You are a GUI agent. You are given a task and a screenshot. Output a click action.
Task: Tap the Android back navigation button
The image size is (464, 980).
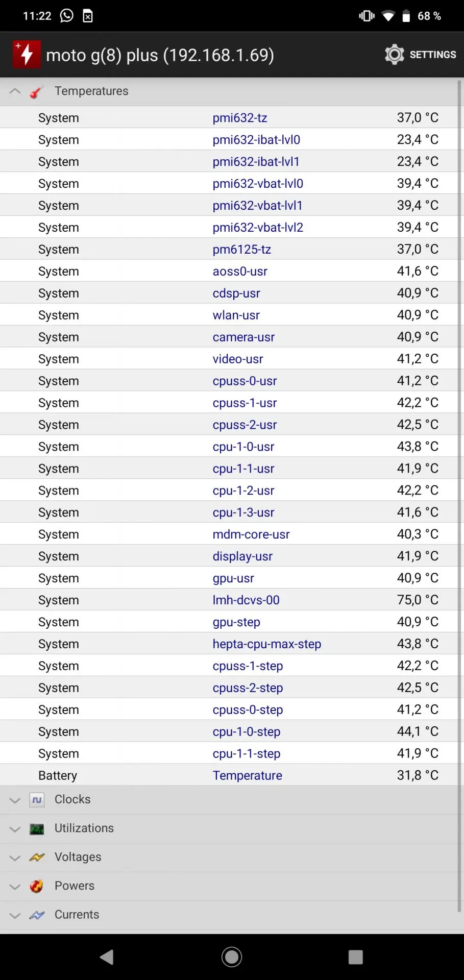(106, 957)
